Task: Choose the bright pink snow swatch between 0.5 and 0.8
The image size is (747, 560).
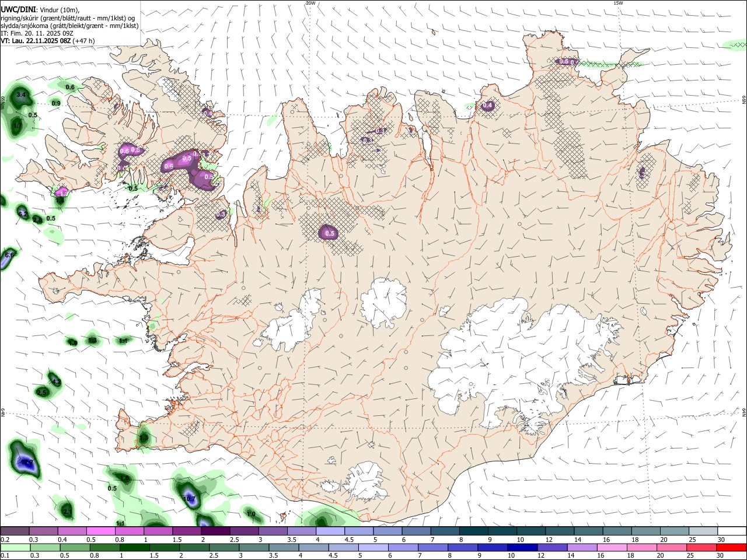Action: coord(101,531)
